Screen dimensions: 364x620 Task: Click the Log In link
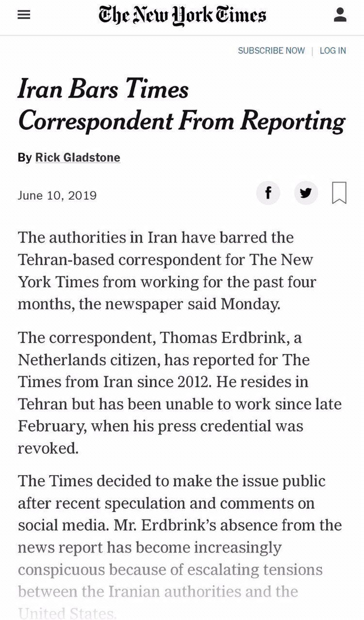[333, 51]
